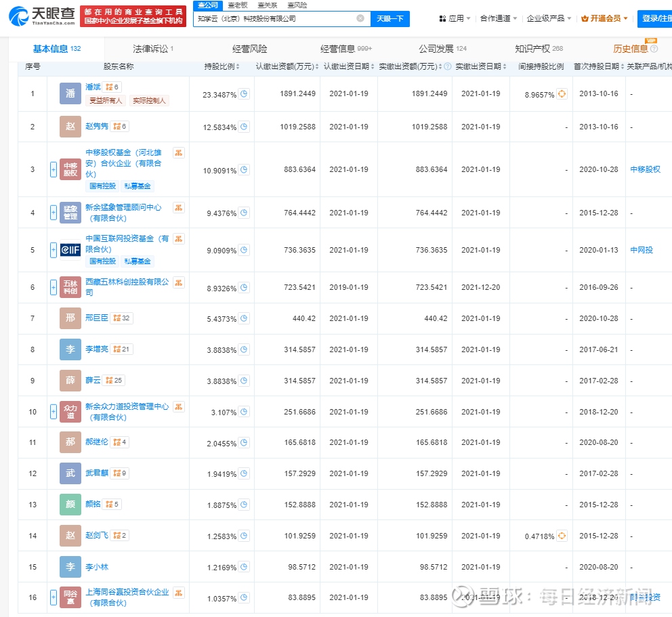This screenshot has height=617, width=672.
Task: Expand the 中国互联网投资基金 row
Action: (53, 250)
